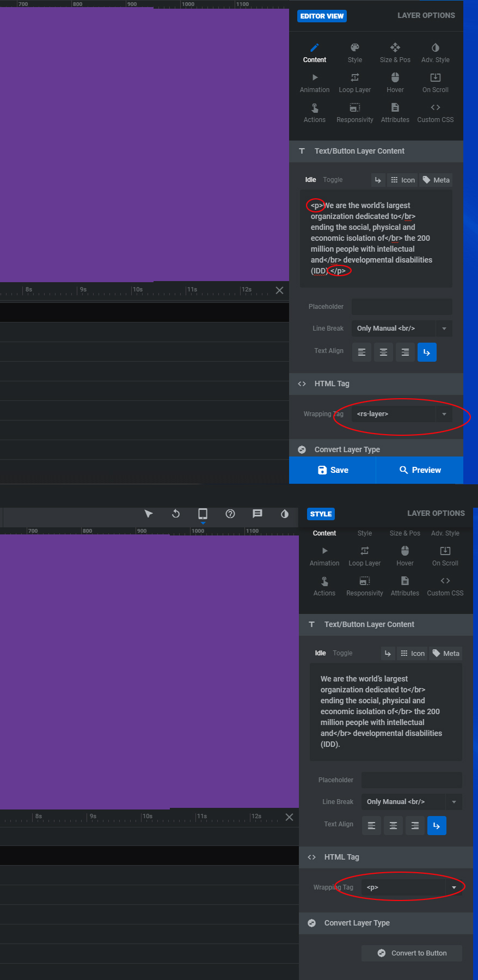Click the contrast icon beside the comment icon
This screenshot has height=980, width=478.
tap(284, 514)
